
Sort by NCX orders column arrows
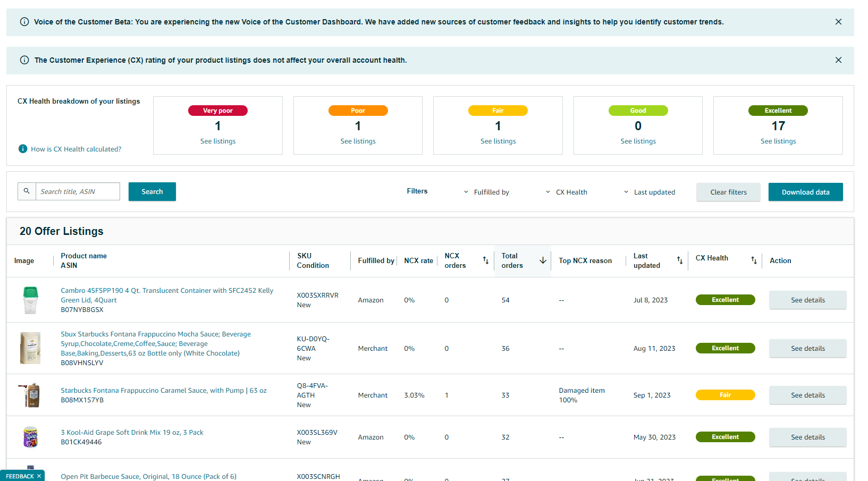[485, 260]
